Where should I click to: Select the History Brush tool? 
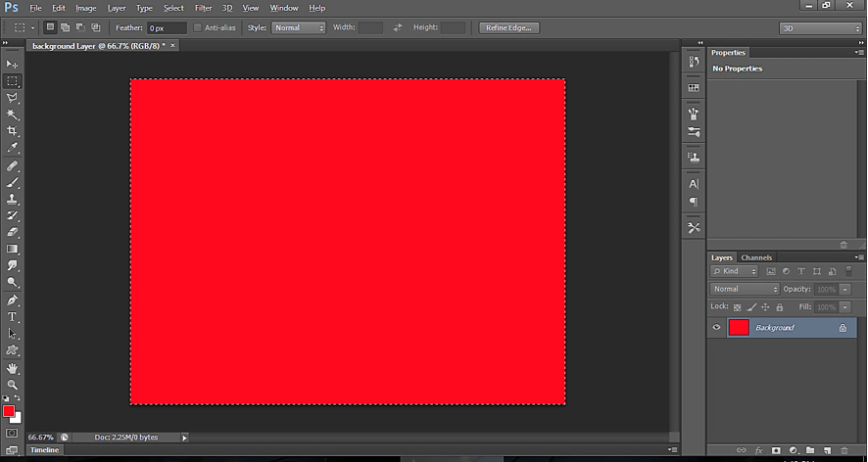point(12,215)
